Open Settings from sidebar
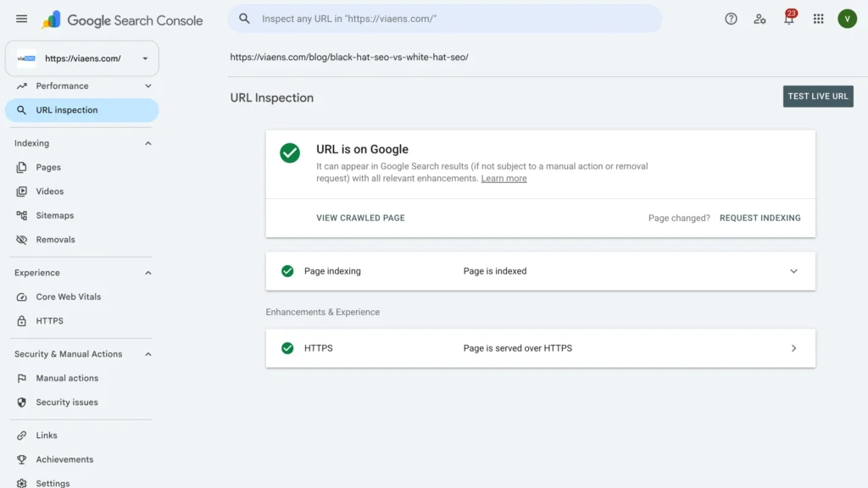Image resolution: width=868 pixels, height=488 pixels. (x=53, y=483)
